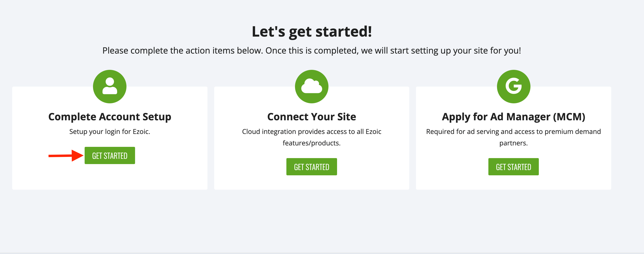644x254 pixels.
Task: Click Get Started under Apply for Ad Manager
Action: 513,167
